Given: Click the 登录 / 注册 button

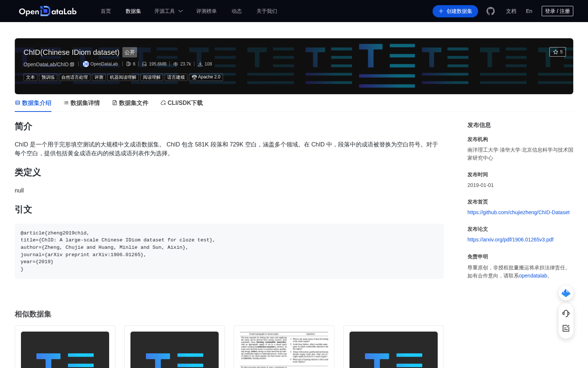Looking at the screenshot, I should [557, 11].
